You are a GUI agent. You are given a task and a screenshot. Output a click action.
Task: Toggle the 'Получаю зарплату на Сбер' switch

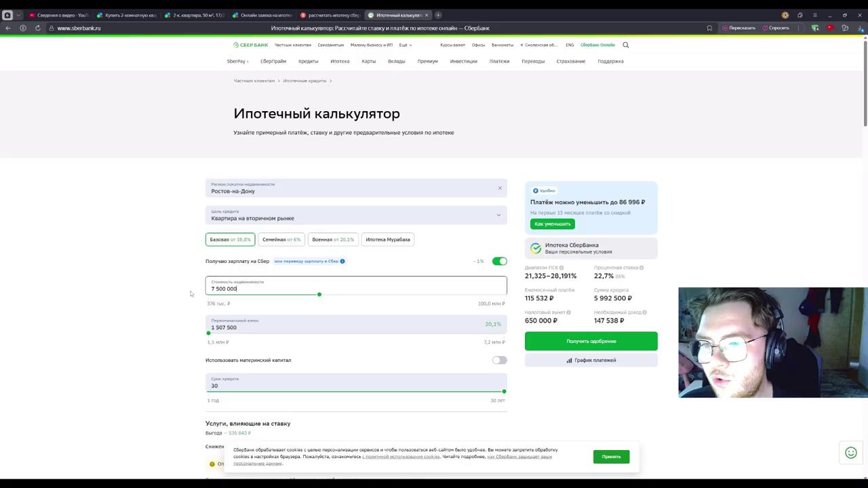[500, 261]
